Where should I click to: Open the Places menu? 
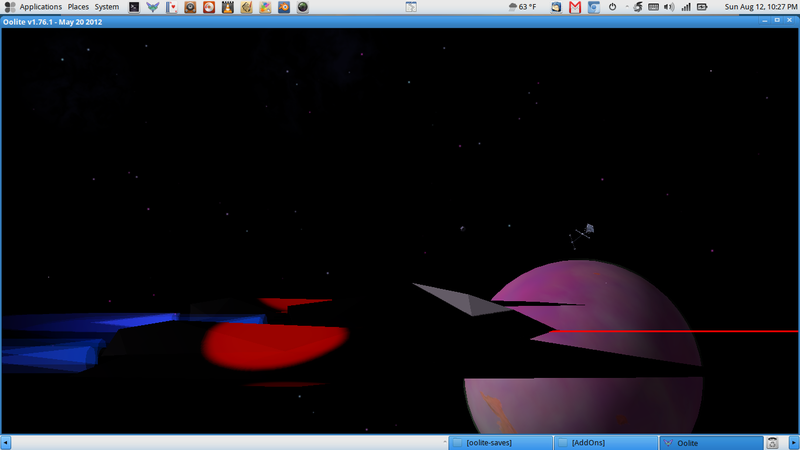coord(78,7)
